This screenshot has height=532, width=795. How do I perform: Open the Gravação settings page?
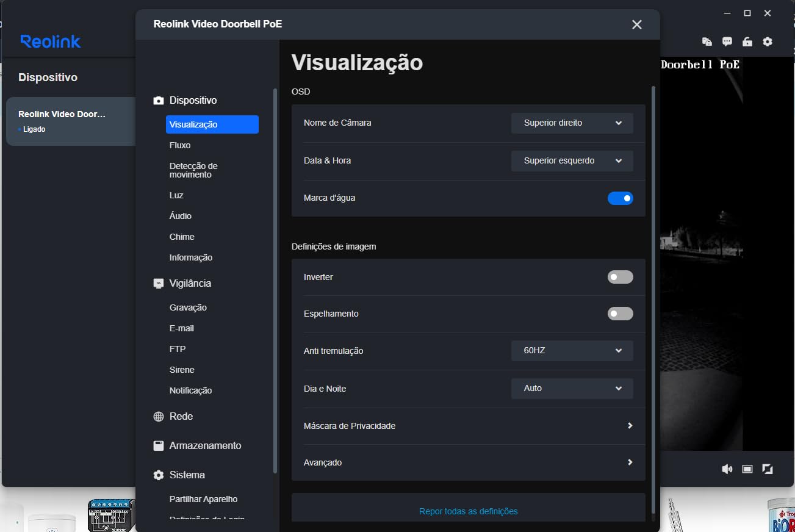click(188, 307)
